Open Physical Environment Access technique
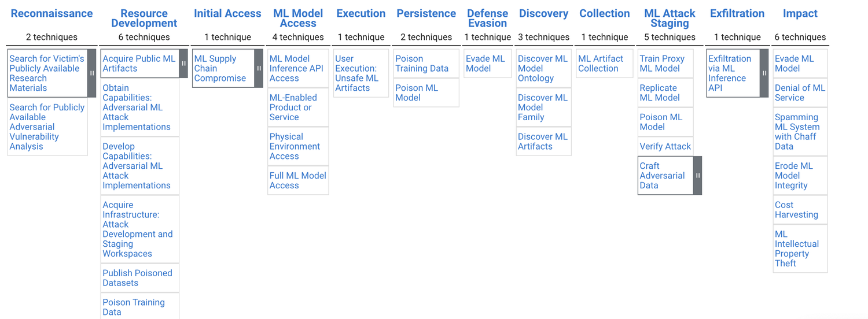This screenshot has width=868, height=319. [295, 146]
